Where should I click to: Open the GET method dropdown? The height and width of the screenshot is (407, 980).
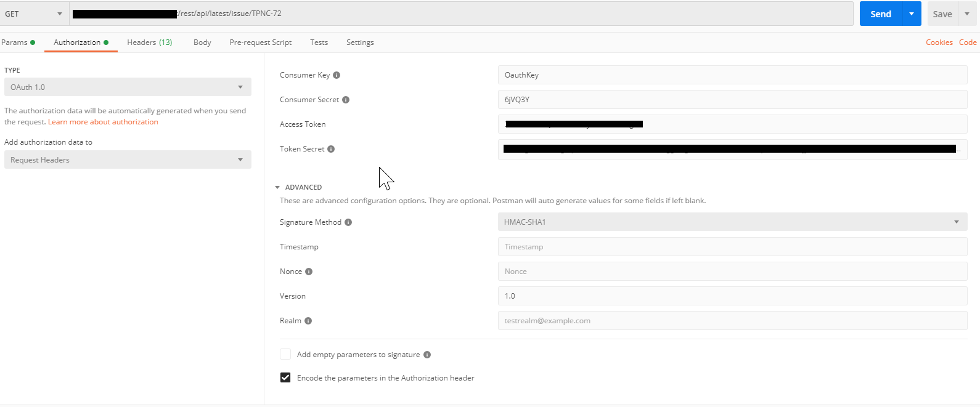tap(34, 14)
